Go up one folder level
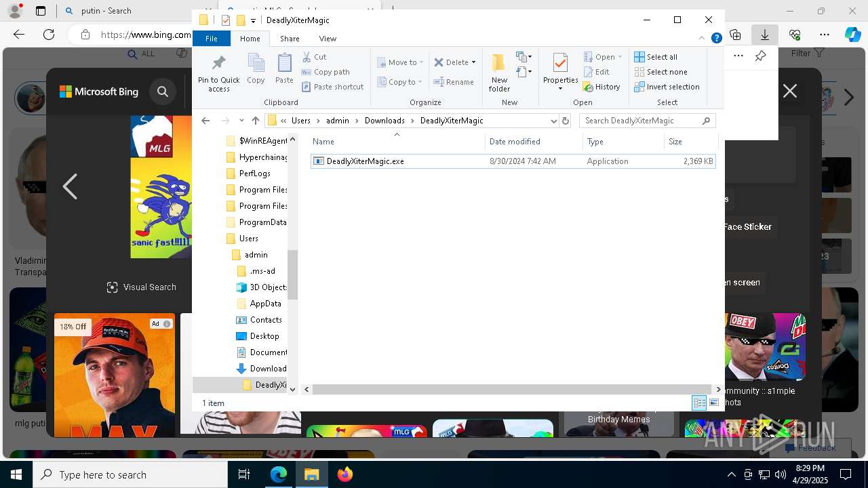Viewport: 868px width, 488px height. 255,121
